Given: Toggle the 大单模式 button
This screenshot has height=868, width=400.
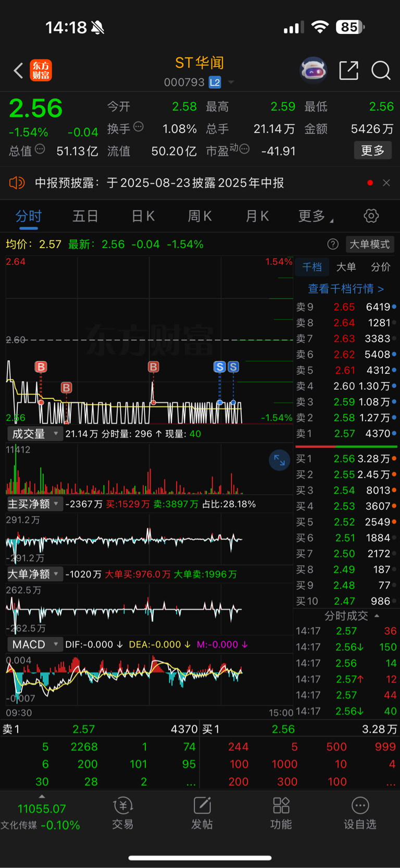Looking at the screenshot, I should pyautogui.click(x=369, y=244).
